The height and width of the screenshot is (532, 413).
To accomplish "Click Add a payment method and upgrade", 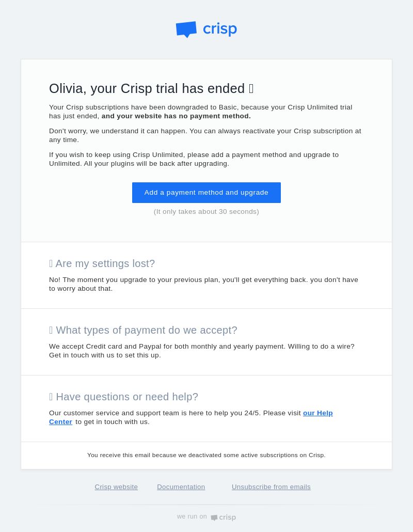I will pos(206,193).
